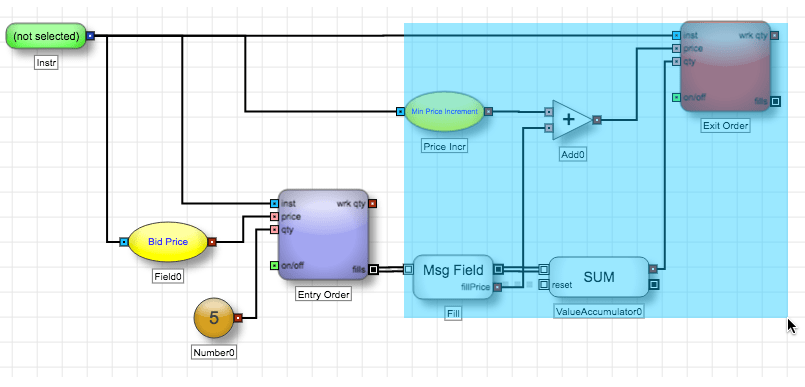This screenshot has height=387, width=805.
Task: Click the SUM block lower output port
Action: [x=654, y=284]
